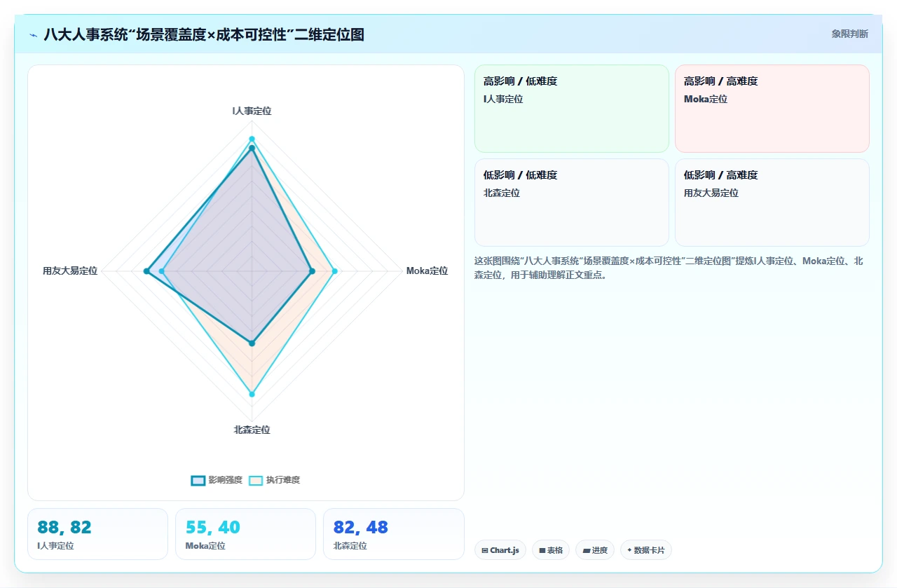Click the 执行难度 legend color box

tap(256, 480)
